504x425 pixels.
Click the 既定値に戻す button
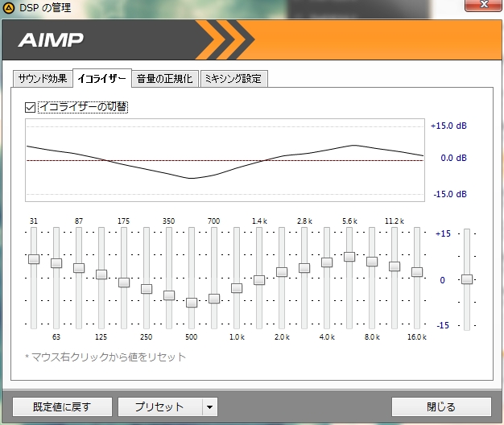[x=62, y=407]
